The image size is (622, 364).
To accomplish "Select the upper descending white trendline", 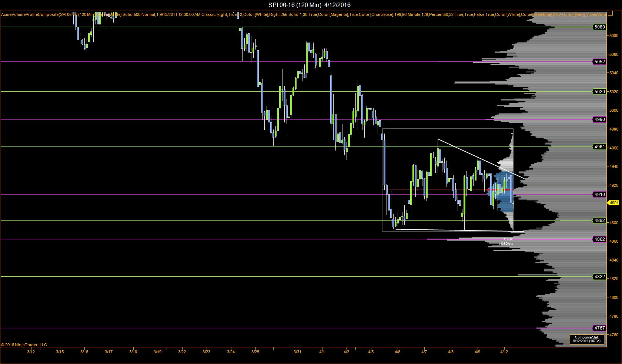I will (481, 159).
